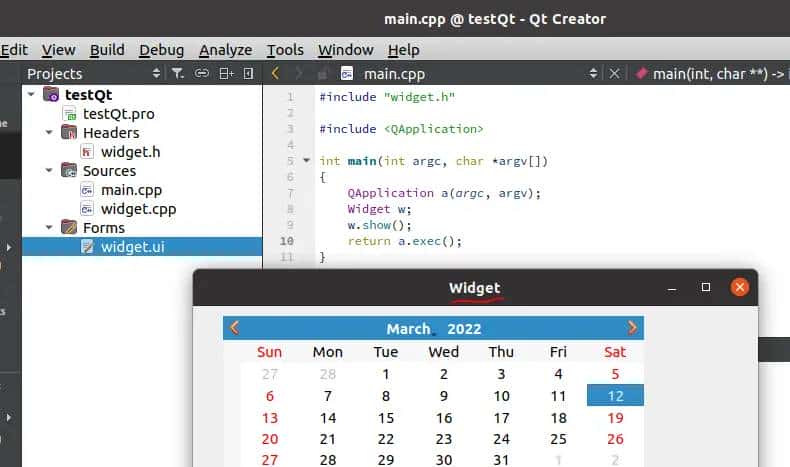
Task: Open the Analyze menu
Action: 225,50
